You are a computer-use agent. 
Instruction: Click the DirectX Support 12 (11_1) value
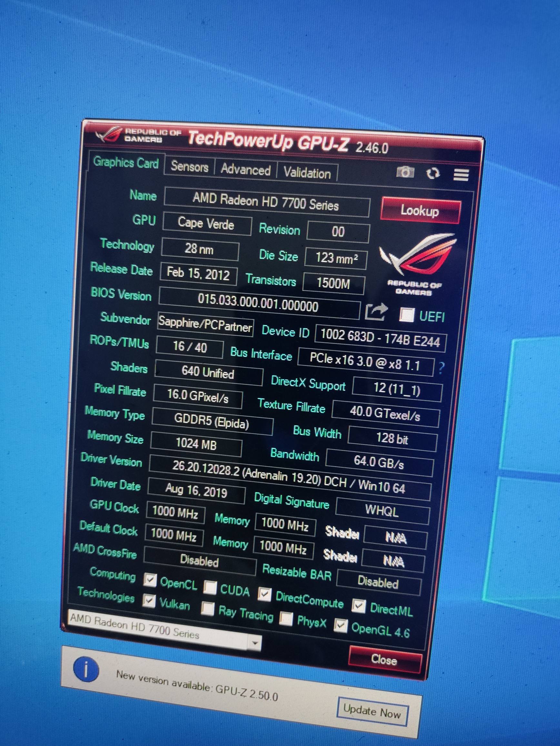pos(397,389)
